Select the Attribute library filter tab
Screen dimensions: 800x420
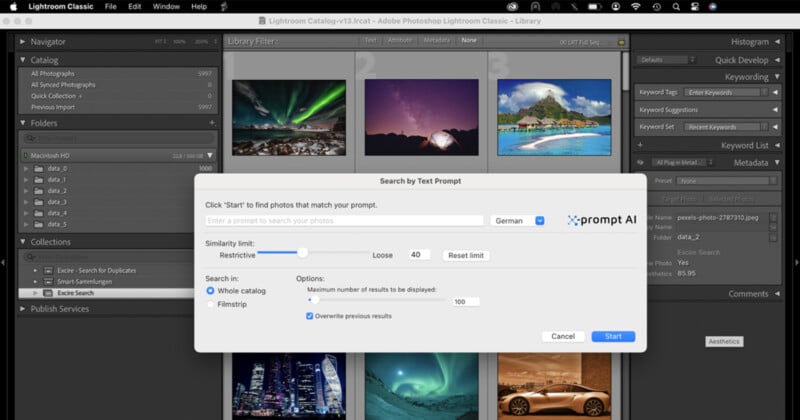[x=399, y=40]
